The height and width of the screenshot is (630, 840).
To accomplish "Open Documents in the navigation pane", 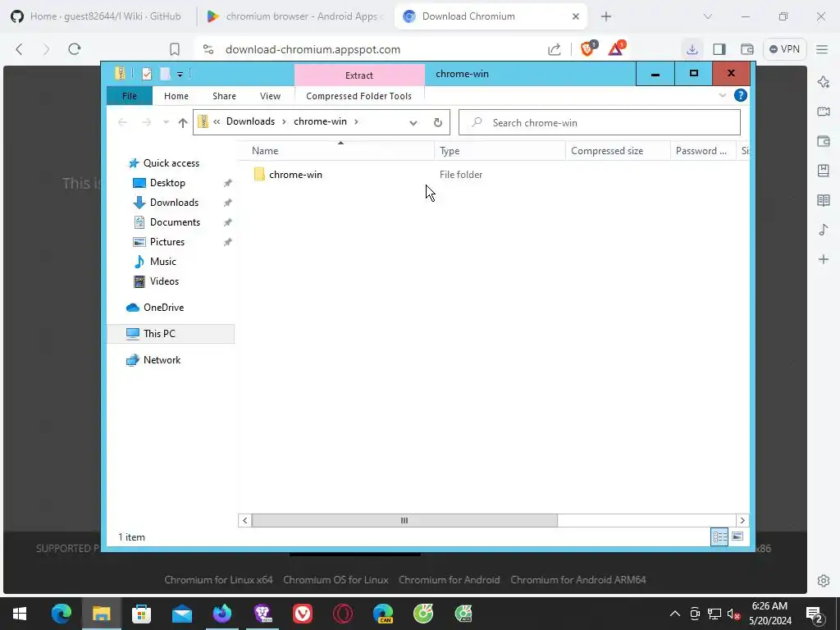I will [175, 222].
